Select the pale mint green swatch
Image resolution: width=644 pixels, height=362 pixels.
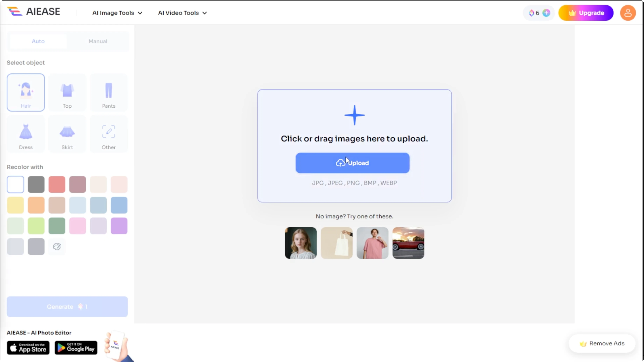click(x=16, y=226)
